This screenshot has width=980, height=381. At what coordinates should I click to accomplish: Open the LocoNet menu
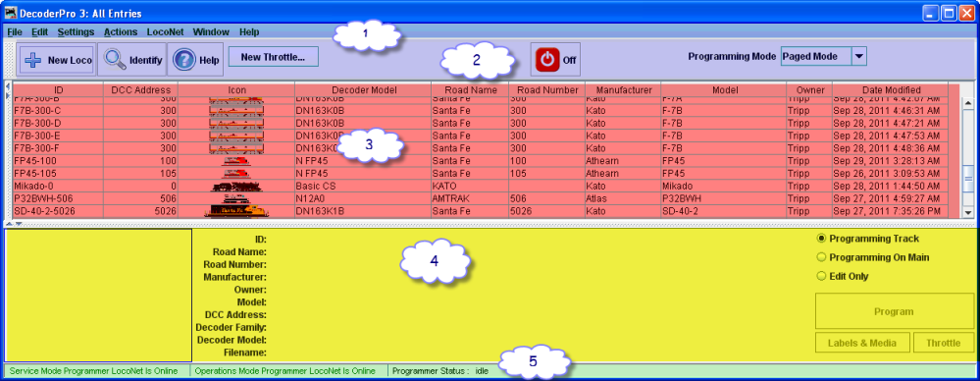[165, 31]
